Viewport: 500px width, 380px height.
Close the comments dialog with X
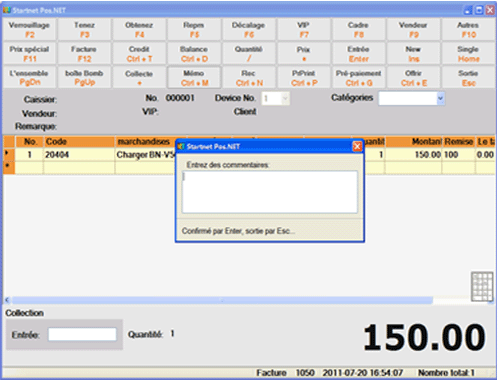click(x=357, y=146)
